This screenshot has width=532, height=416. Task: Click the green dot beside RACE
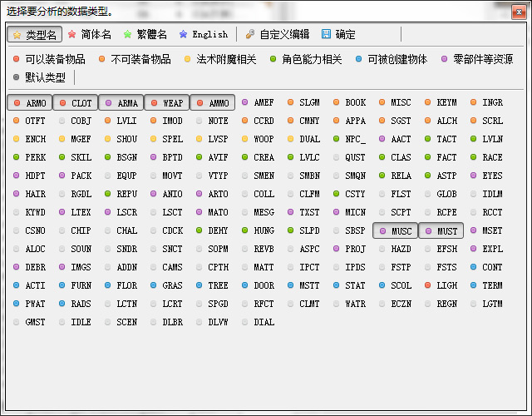pos(474,157)
